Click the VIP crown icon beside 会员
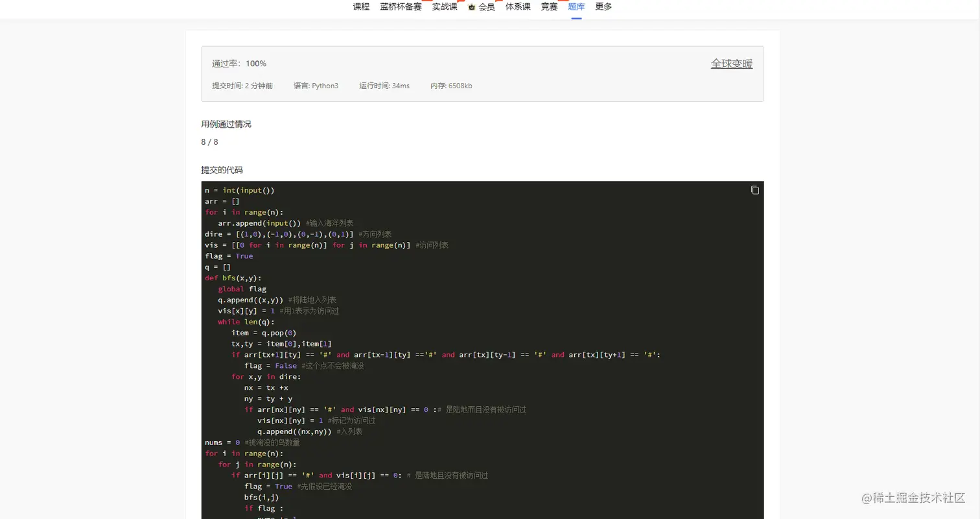 pyautogui.click(x=472, y=7)
